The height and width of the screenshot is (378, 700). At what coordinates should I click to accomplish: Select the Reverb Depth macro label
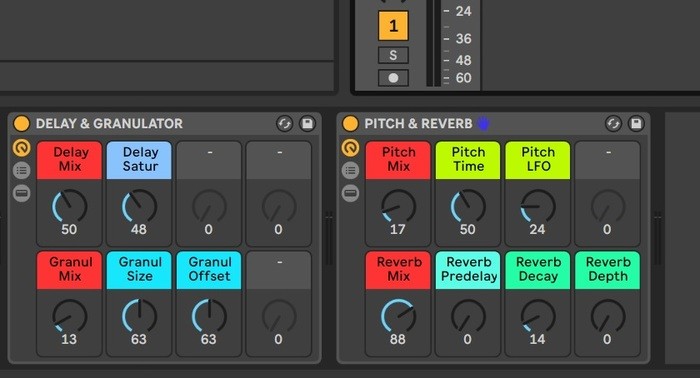point(608,270)
